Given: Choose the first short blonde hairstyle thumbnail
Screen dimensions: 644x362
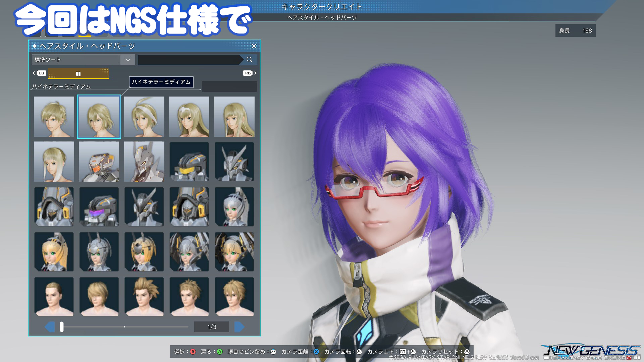Looking at the screenshot, I should tap(54, 117).
